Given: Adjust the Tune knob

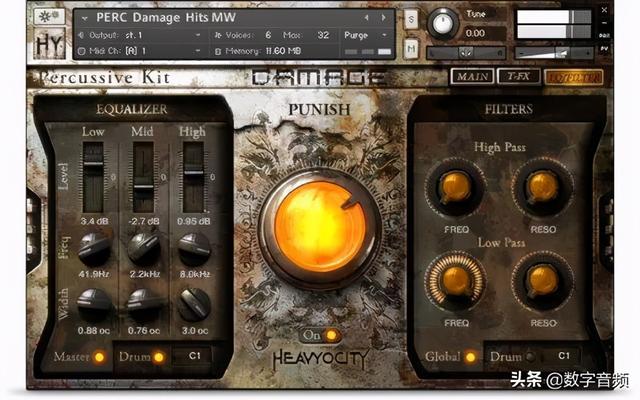Looking at the screenshot, I should (443, 23).
